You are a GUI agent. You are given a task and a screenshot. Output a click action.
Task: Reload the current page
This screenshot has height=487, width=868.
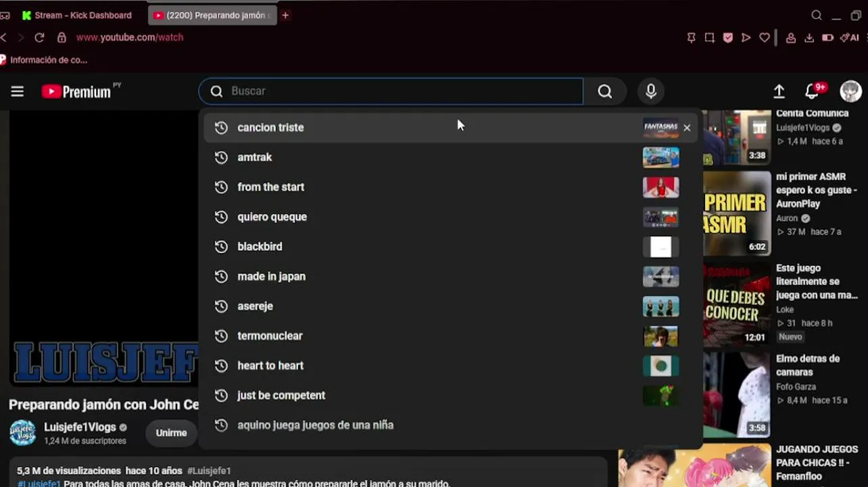coord(39,38)
